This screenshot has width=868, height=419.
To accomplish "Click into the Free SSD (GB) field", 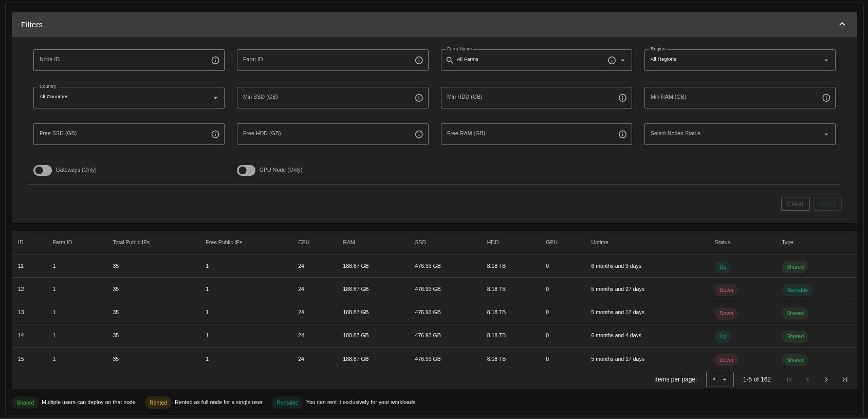I will [x=121, y=134].
